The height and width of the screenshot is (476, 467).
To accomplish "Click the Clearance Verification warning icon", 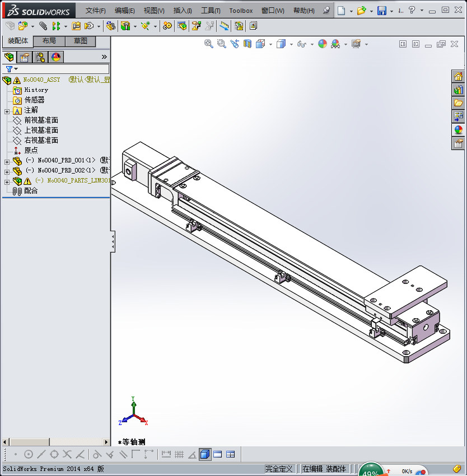I will coord(239,26).
